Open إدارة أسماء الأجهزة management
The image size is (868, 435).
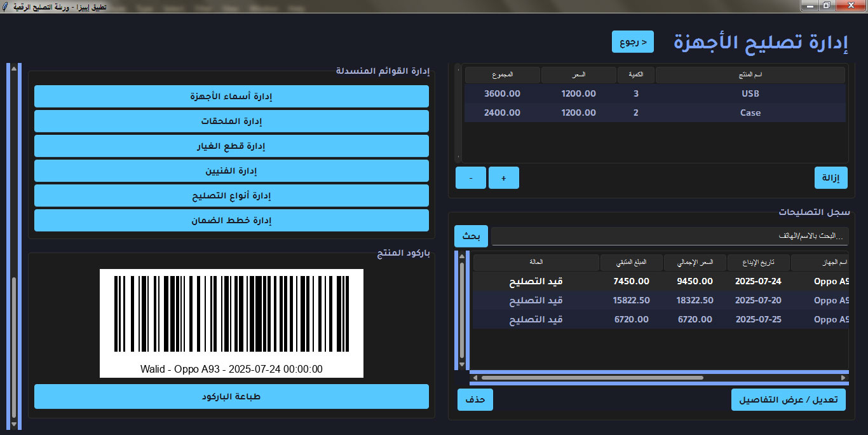click(231, 97)
